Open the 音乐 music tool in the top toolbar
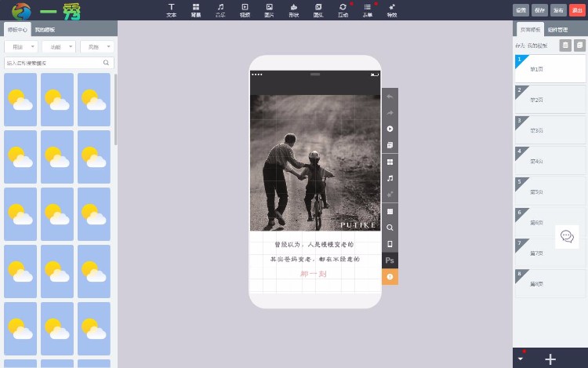Image resolution: width=588 pixels, height=368 pixels. (220, 10)
